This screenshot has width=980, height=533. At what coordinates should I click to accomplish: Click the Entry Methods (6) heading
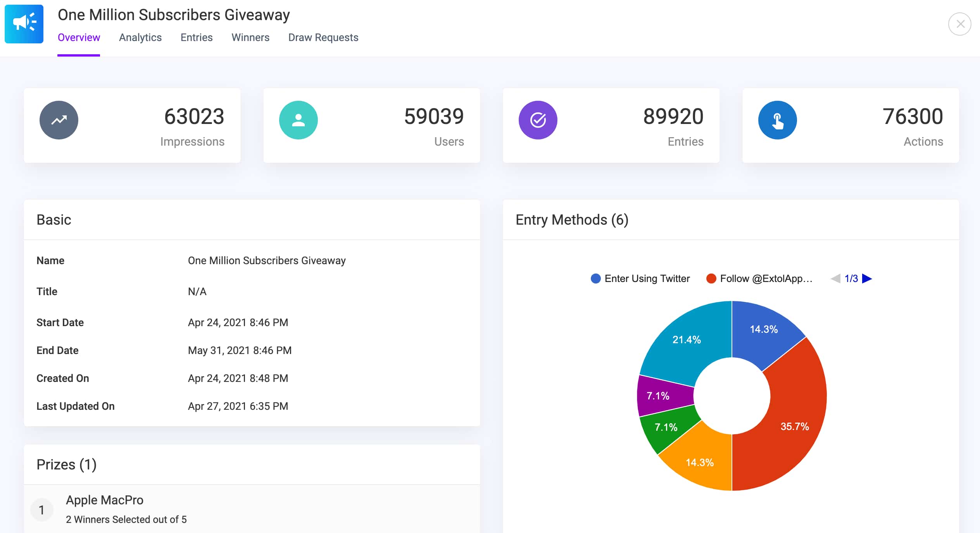click(x=572, y=220)
